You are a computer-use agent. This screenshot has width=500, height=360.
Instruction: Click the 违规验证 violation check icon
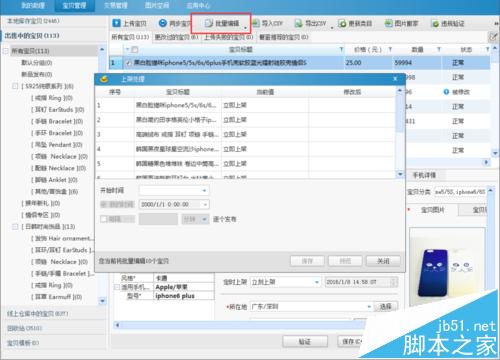pos(435,24)
